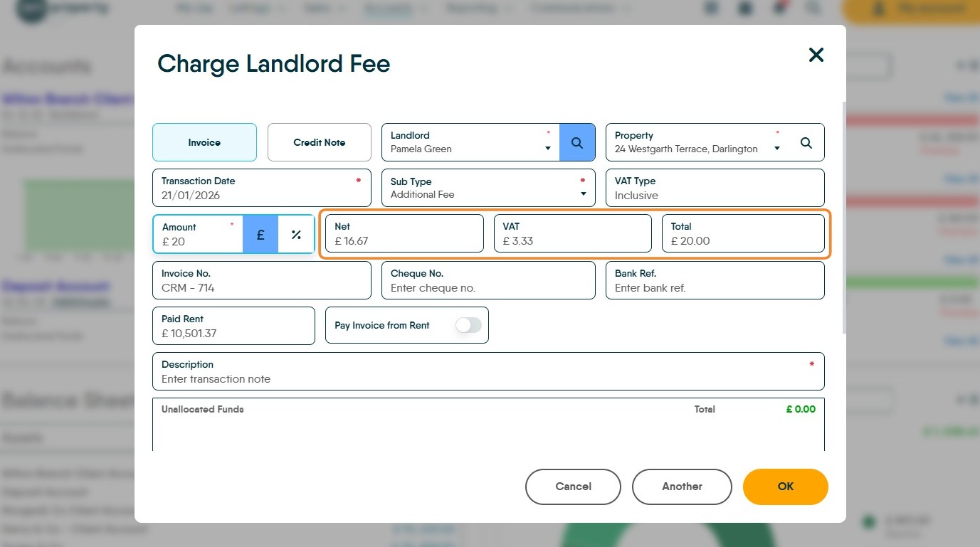This screenshot has height=547, width=980.
Task: Click the Bank Ref. input field
Action: point(715,280)
